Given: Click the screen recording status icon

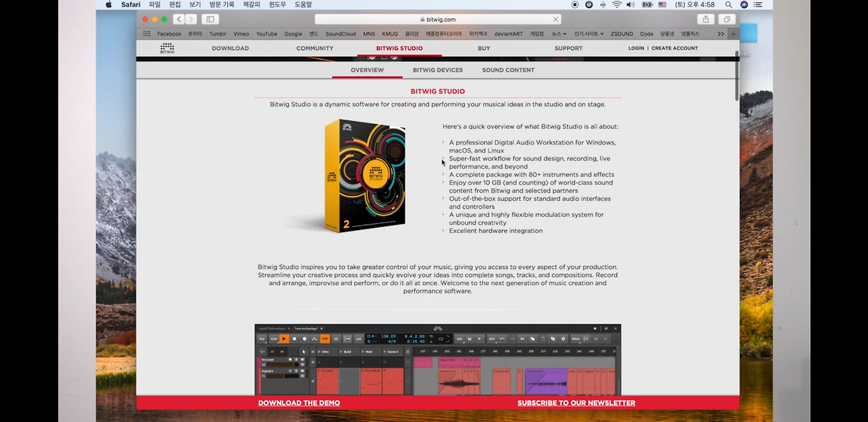Looking at the screenshot, I should click(x=575, y=5).
